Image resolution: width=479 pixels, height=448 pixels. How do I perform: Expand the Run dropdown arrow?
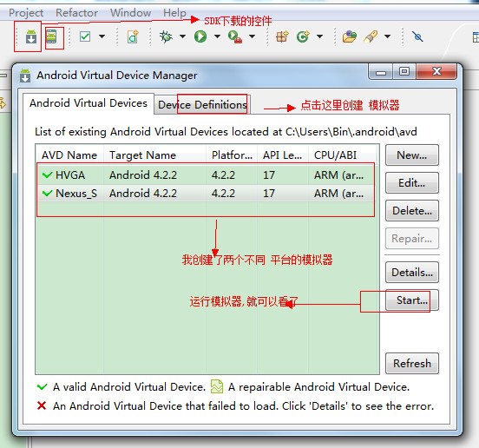[x=217, y=36]
